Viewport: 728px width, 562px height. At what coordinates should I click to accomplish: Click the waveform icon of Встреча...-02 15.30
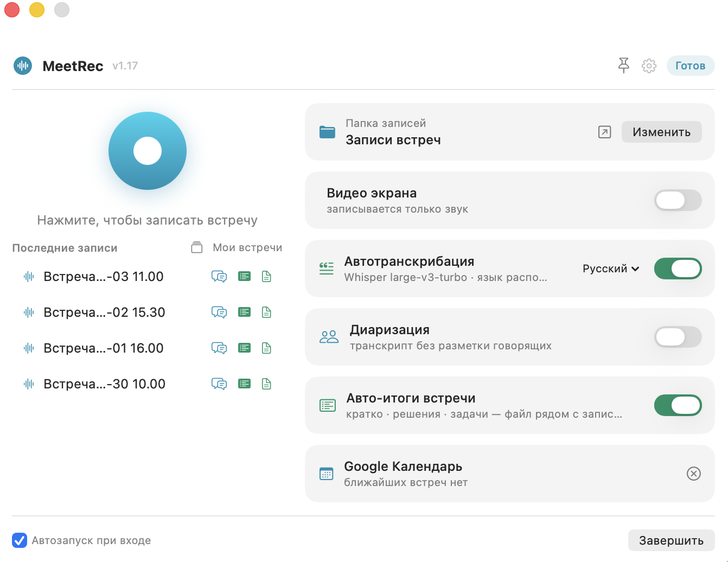tap(29, 312)
